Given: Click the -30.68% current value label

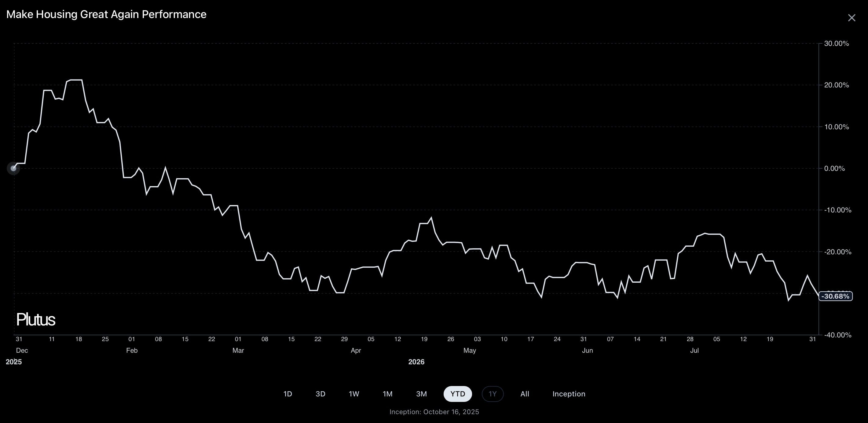Looking at the screenshot, I should pyautogui.click(x=836, y=296).
